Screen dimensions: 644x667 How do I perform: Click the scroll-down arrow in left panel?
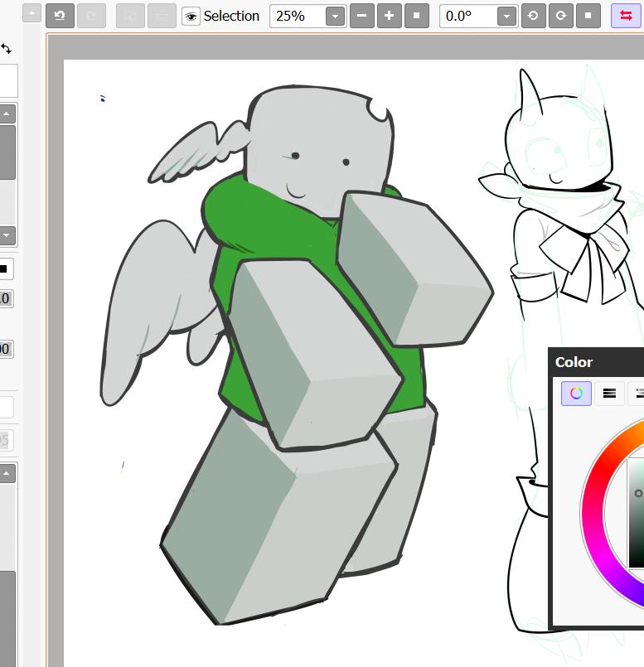7,235
